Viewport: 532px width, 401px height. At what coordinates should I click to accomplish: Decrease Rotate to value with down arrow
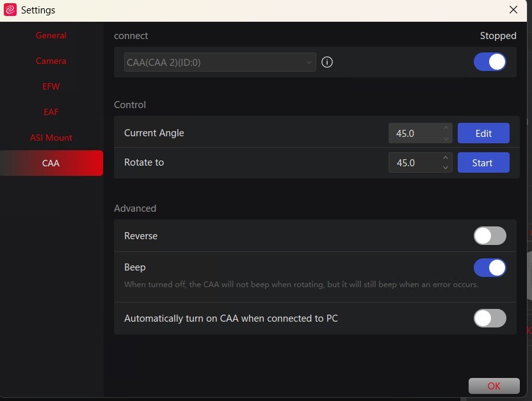(x=446, y=168)
